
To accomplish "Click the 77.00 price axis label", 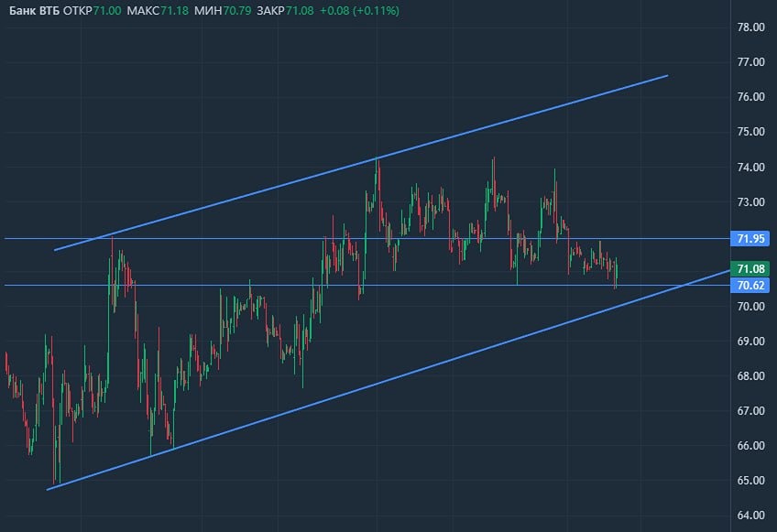I will click(750, 62).
